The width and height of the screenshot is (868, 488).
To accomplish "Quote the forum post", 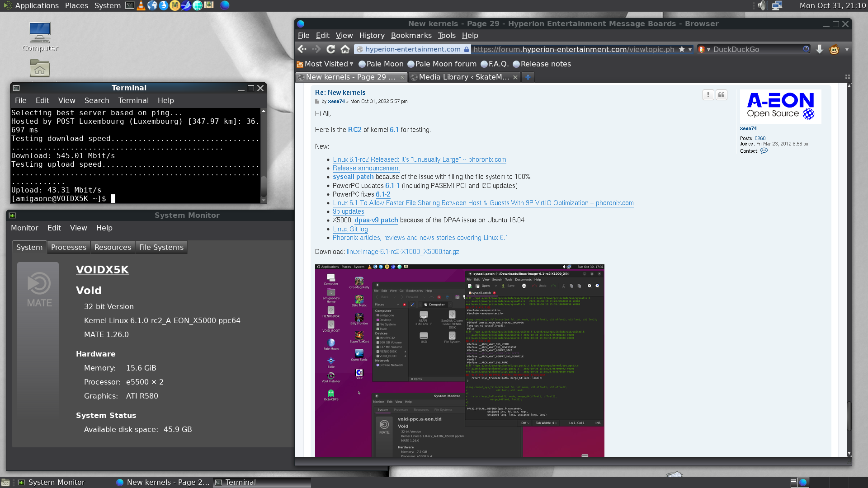I will (x=722, y=94).
